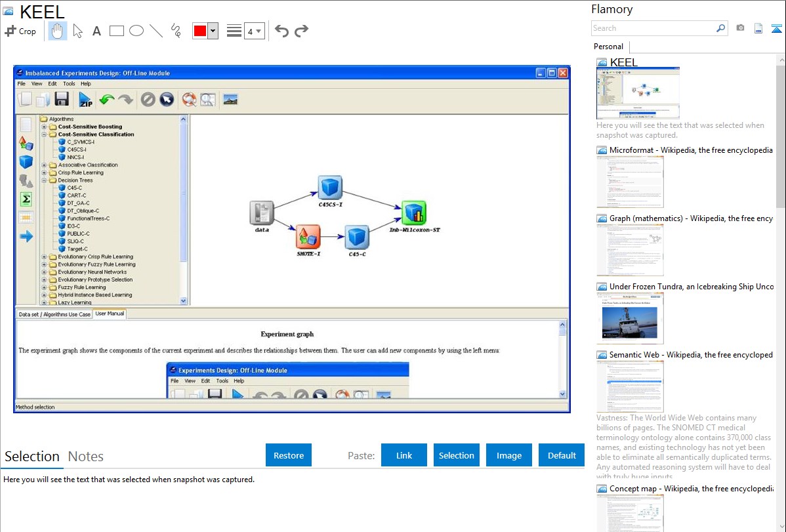The width and height of the screenshot is (786, 532).
Task: Open the Microformat Wikipedia snapshot thumbnail
Action: click(630, 182)
